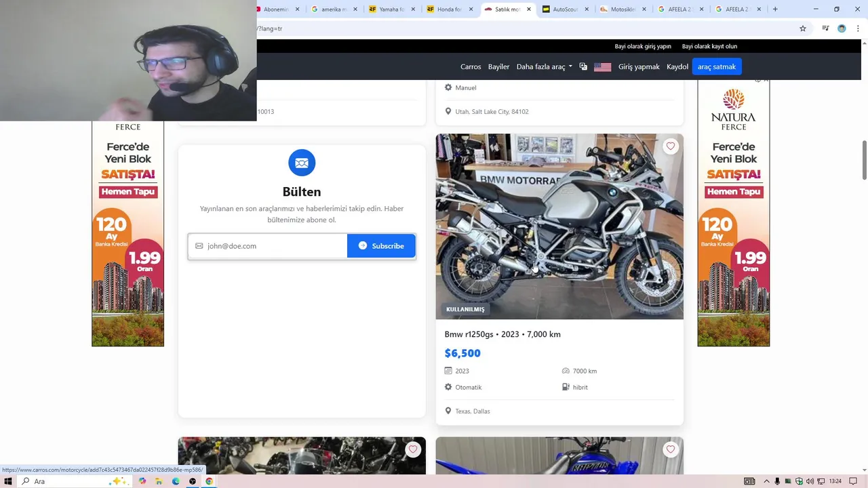Click the Subscribe button

click(x=381, y=246)
